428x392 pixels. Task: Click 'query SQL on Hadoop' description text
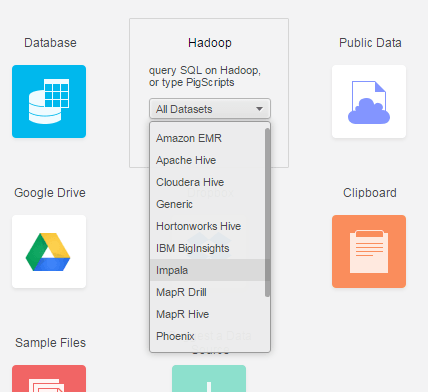tap(205, 76)
